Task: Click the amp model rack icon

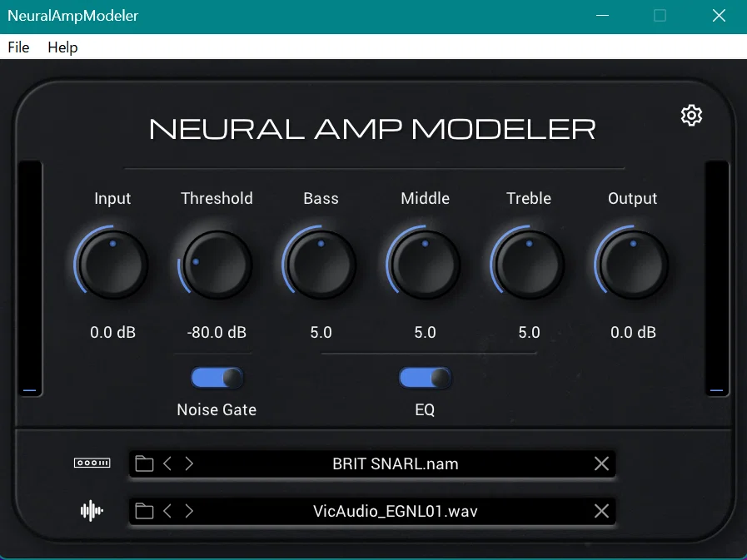Action: (x=92, y=463)
